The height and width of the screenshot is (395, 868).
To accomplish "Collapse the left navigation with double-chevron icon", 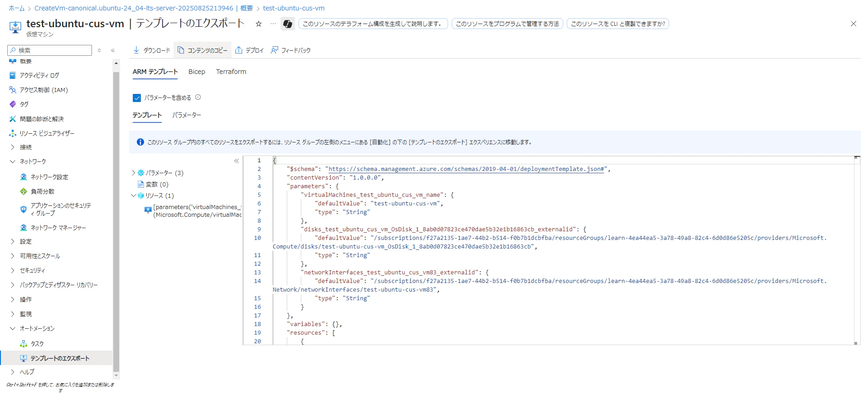I will point(113,50).
